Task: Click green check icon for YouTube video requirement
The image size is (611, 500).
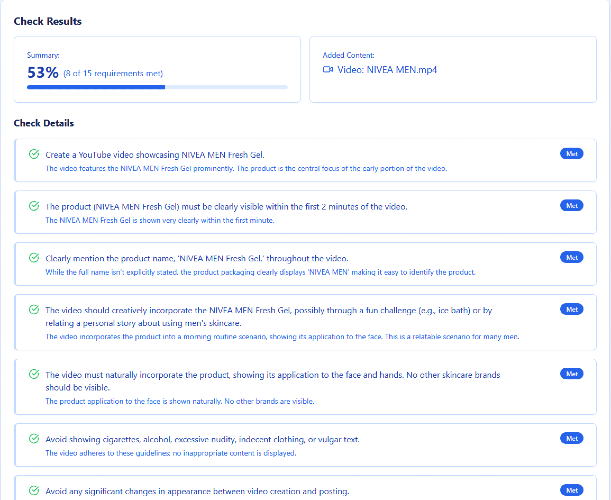Action: coord(34,154)
